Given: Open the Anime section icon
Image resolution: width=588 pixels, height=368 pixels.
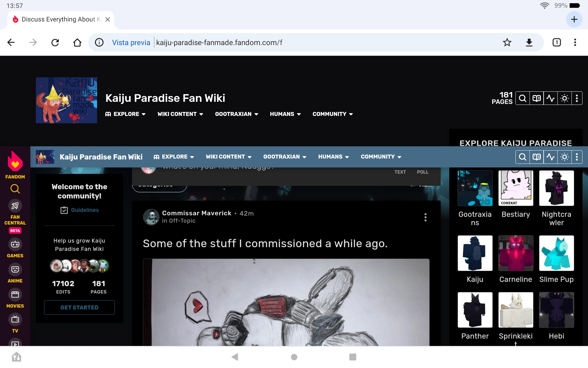Looking at the screenshot, I should [15, 270].
